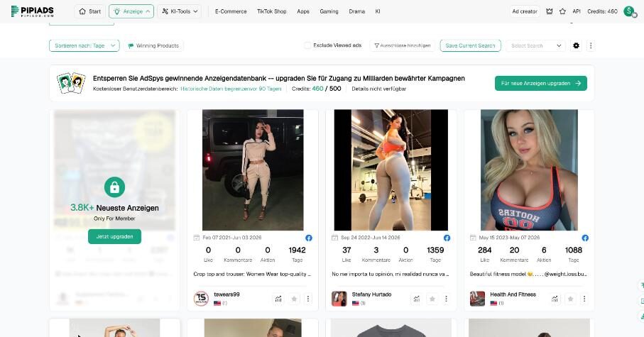Image resolution: width=644 pixels, height=337 pixels.
Task: Open analytics chart icon on Stefany Hurtado card
Action: coord(417,299)
